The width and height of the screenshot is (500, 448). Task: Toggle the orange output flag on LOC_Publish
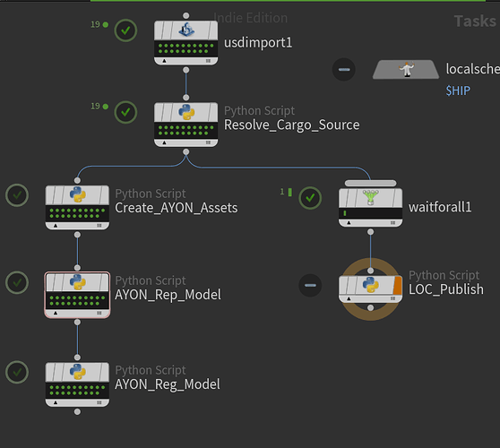tap(397, 286)
